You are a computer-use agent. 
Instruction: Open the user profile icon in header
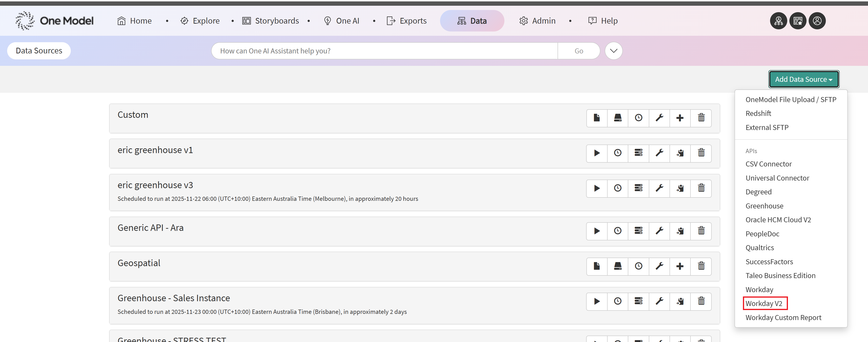click(x=817, y=21)
